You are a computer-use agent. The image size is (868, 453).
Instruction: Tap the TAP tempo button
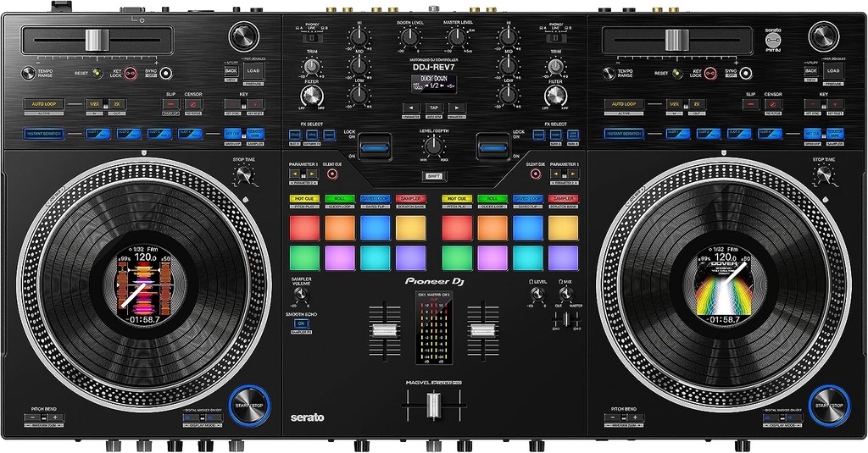(434, 108)
